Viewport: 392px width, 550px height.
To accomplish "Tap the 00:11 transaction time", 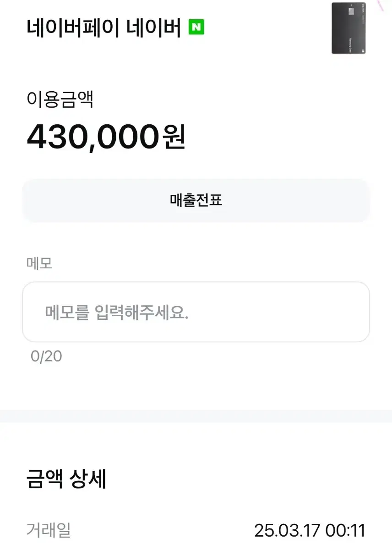I will (345, 531).
